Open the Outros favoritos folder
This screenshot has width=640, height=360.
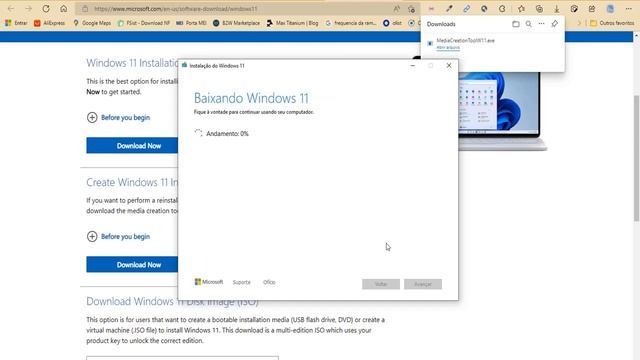(612, 23)
